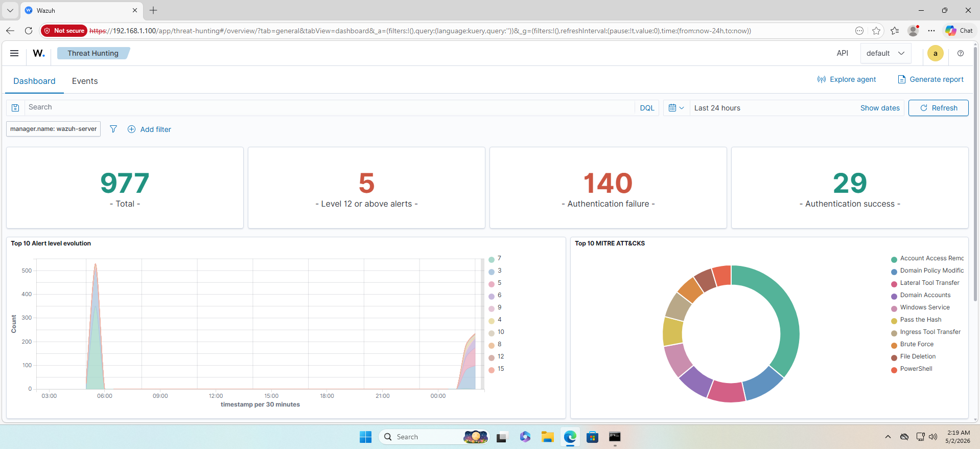Open Task View on taskbar

click(x=502, y=437)
